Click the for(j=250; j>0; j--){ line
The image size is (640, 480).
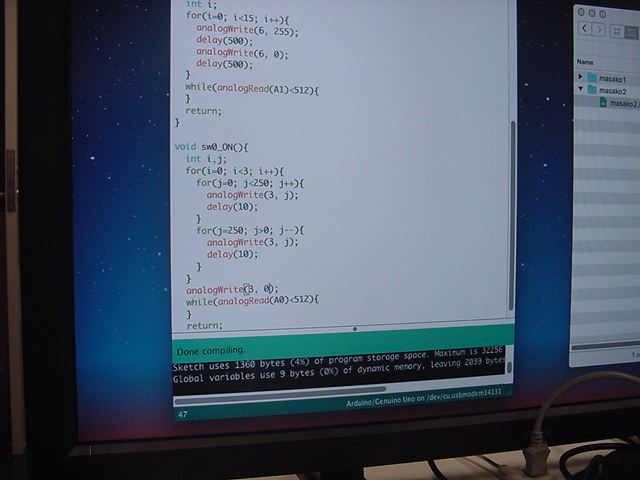click(x=250, y=230)
